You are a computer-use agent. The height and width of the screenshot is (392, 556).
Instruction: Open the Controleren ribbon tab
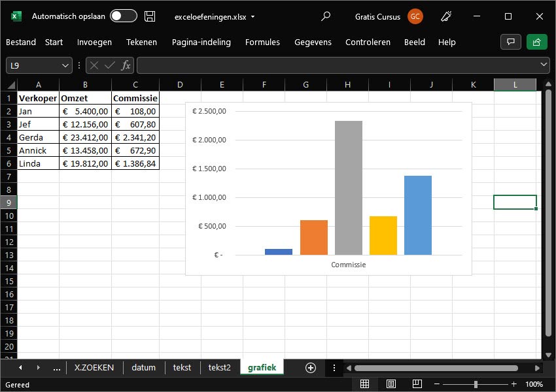tap(368, 42)
